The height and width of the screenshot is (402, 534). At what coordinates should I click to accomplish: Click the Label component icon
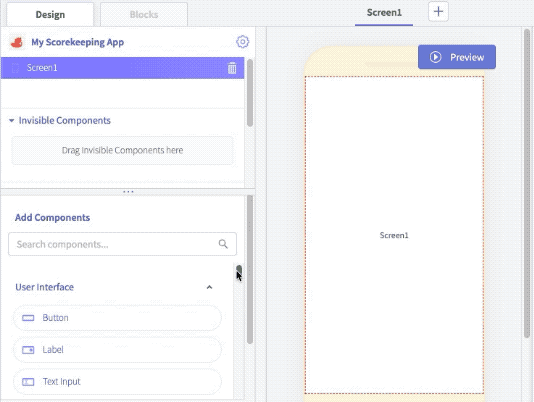click(28, 350)
